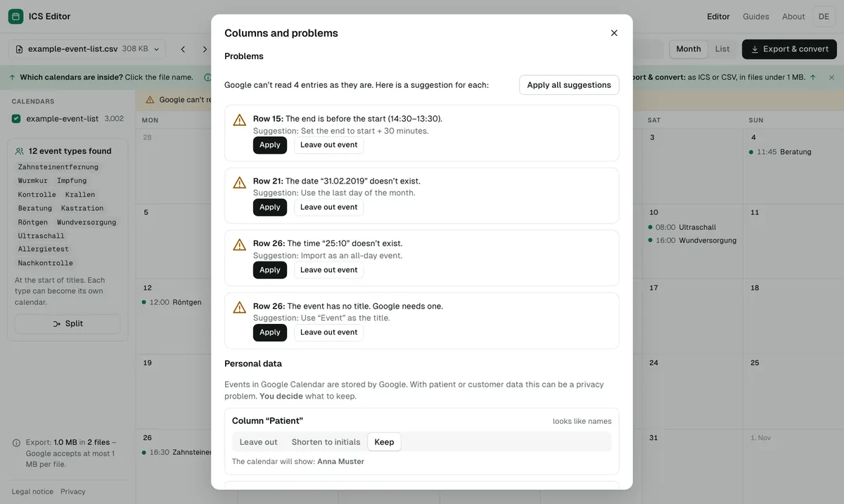The height and width of the screenshot is (504, 844).
Task: Go to previous month with left chevron
Action: click(x=183, y=49)
